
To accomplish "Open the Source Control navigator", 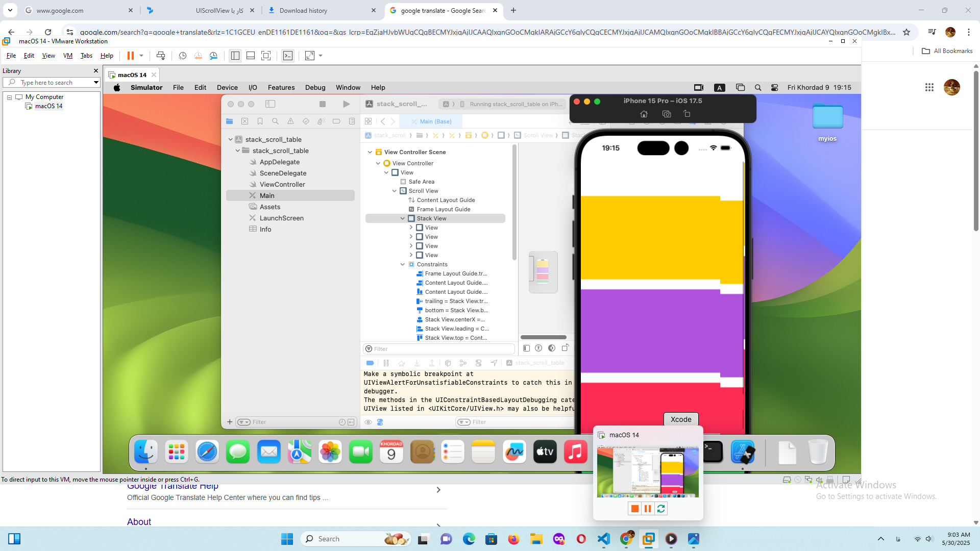I will [x=244, y=121].
